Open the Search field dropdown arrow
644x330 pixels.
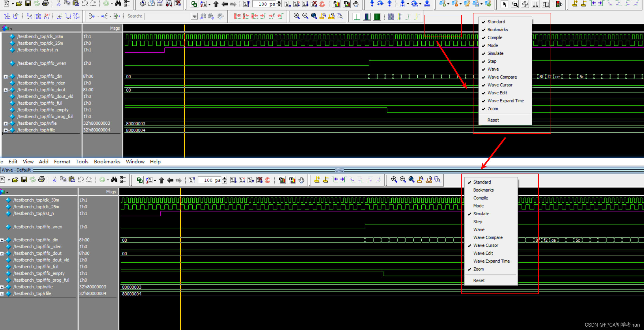[x=194, y=16]
